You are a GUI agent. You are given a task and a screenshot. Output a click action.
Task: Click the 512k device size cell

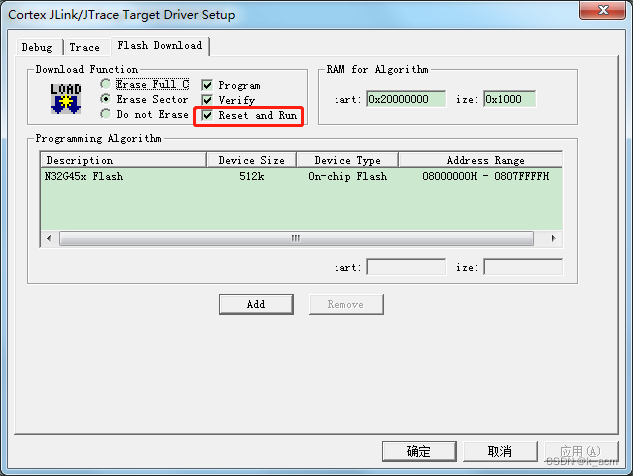tap(252, 176)
